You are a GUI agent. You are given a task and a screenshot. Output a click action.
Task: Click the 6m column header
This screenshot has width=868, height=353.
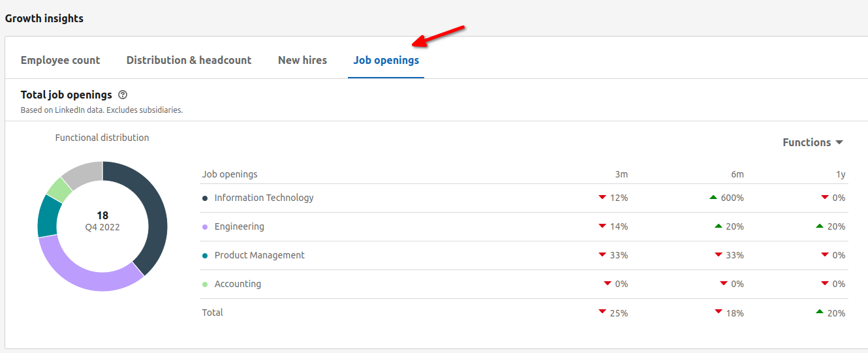point(737,174)
